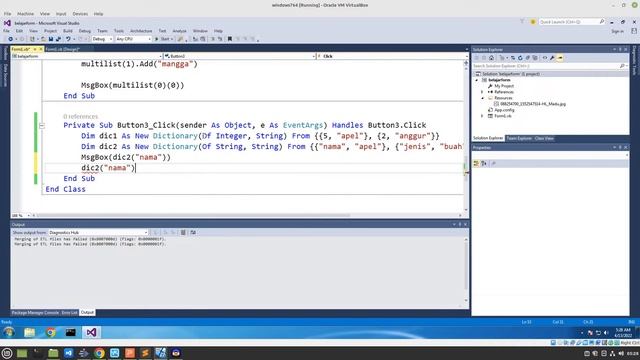Toggle word wrap in Output window
640x360 pixels.
[x=193, y=232]
